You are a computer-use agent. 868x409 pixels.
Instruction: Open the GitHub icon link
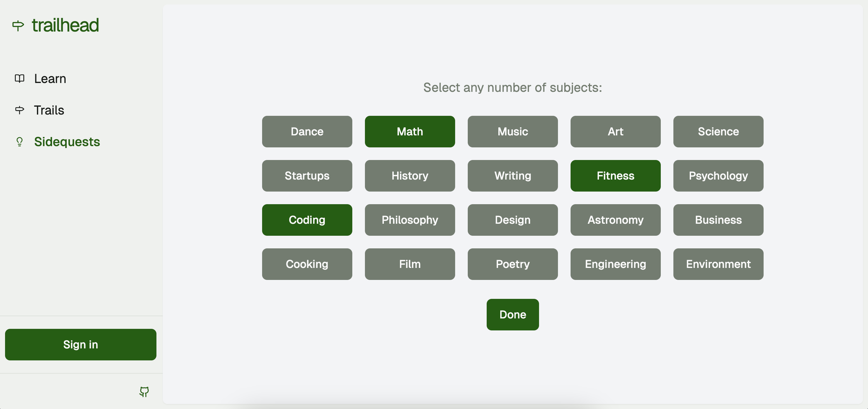144,391
